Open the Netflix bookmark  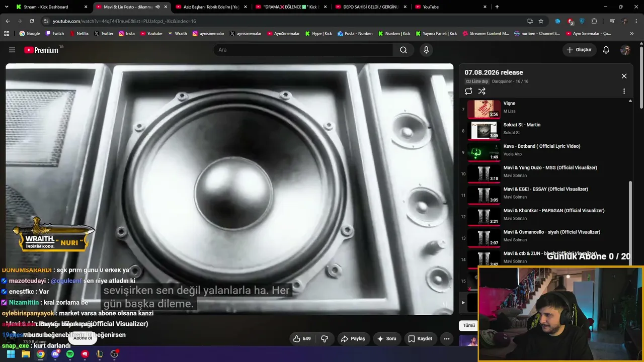[x=78, y=34]
